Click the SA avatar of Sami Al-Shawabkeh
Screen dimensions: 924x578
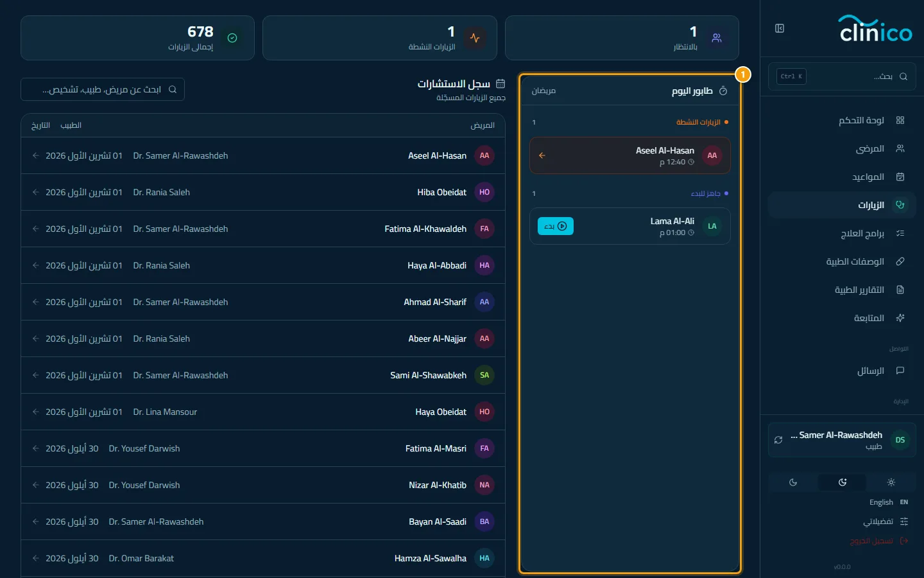pos(484,375)
